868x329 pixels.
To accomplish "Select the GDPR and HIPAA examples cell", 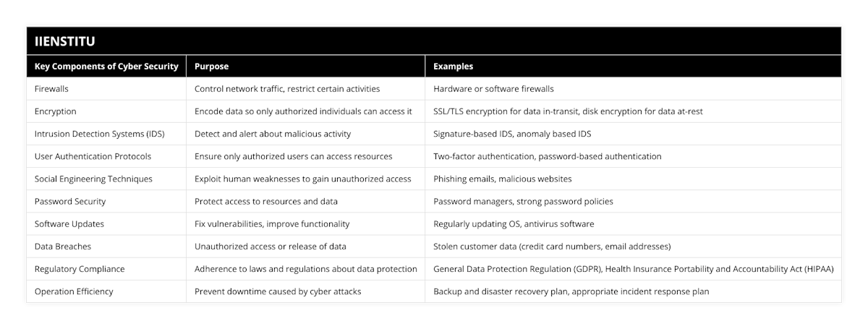I will point(633,268).
